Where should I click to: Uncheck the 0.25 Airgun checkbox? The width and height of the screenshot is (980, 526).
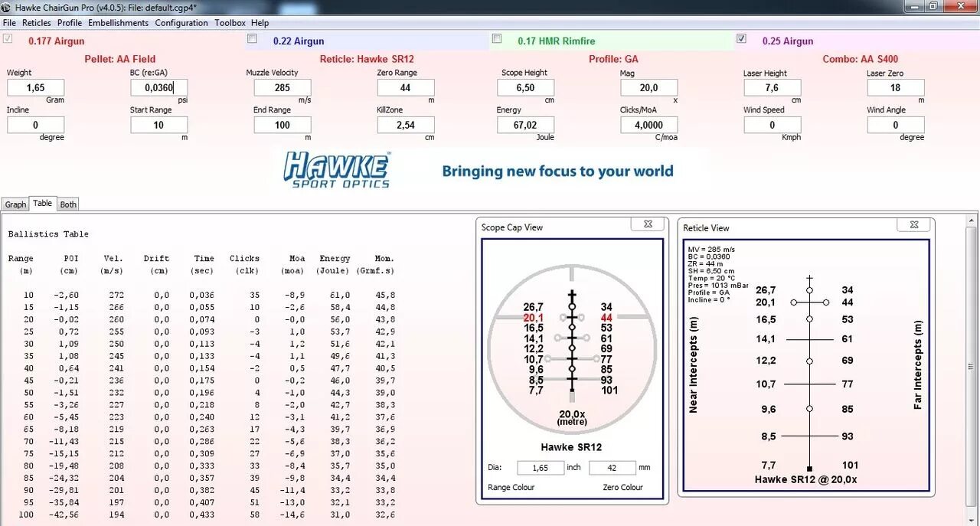[741, 39]
